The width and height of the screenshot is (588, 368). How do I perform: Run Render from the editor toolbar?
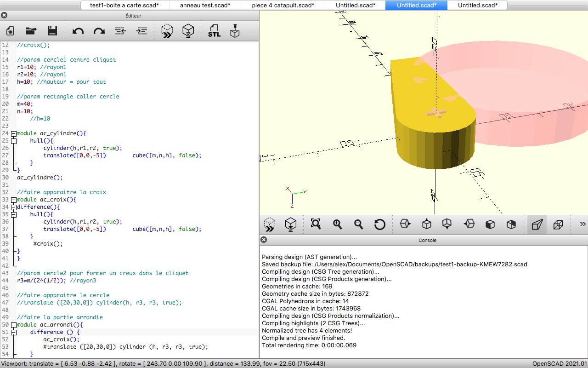pyautogui.click(x=188, y=31)
